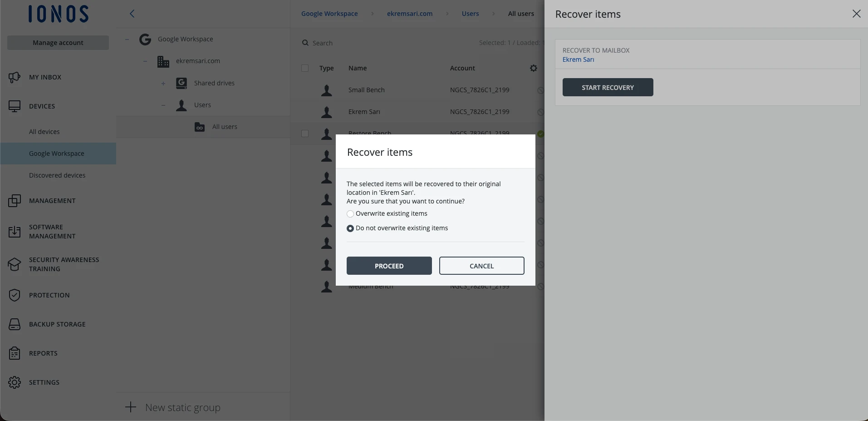Click the Ekrem Sarı mailbox link

[578, 59]
